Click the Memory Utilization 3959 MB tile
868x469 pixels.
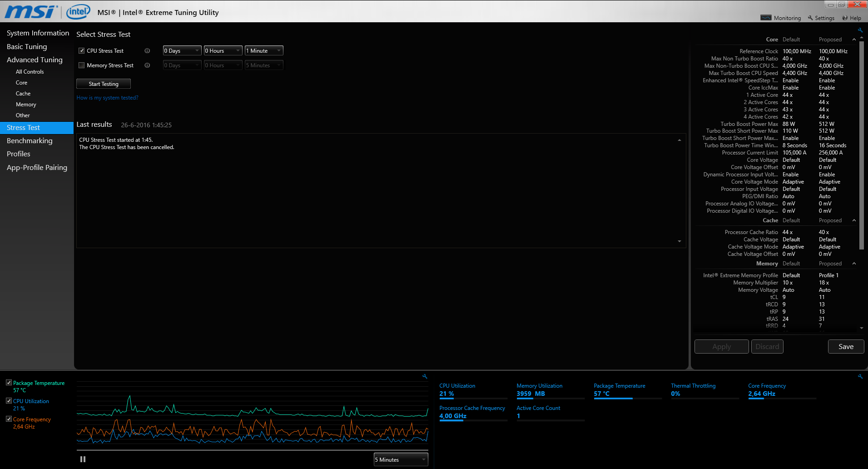pyautogui.click(x=551, y=390)
